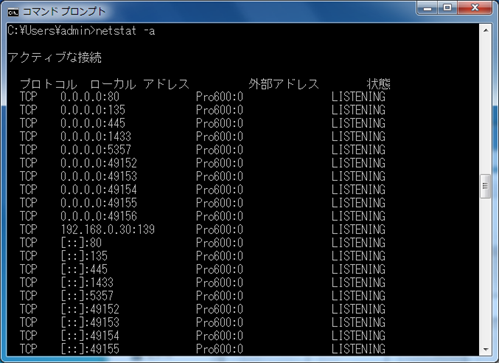Close the Command Prompt window
This screenshot has width=499, height=363.
475,8
